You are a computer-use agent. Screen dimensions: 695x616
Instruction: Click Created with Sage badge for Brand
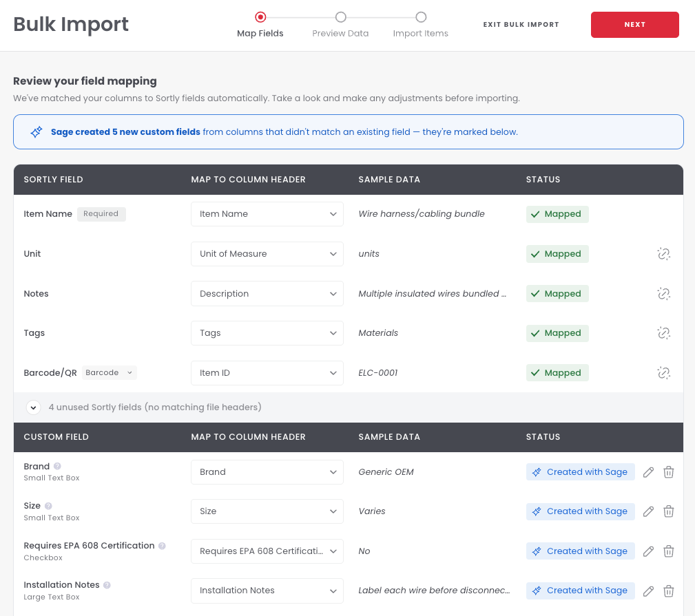point(580,472)
